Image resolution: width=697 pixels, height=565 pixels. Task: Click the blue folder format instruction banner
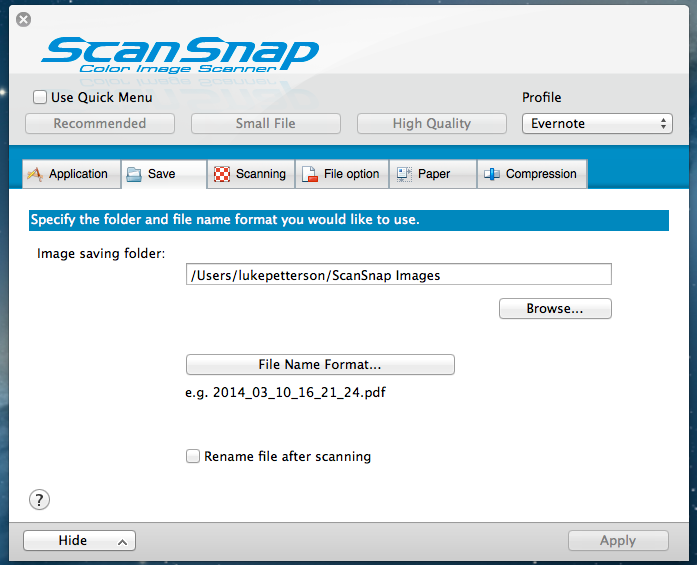349,220
